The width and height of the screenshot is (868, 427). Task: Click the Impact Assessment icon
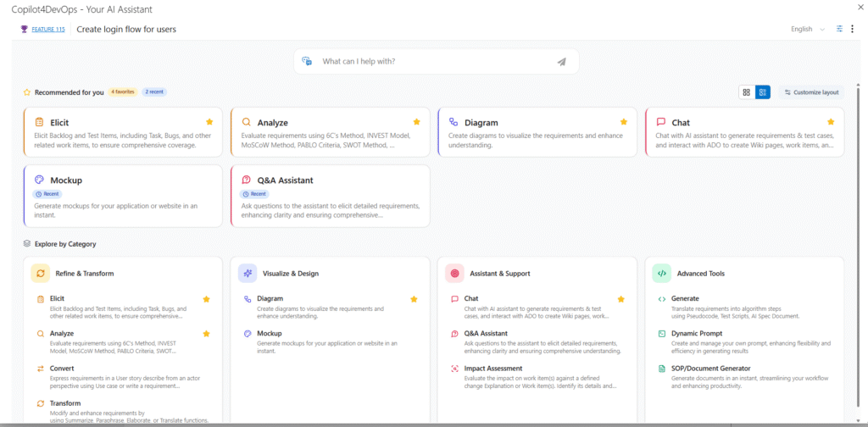tap(455, 369)
